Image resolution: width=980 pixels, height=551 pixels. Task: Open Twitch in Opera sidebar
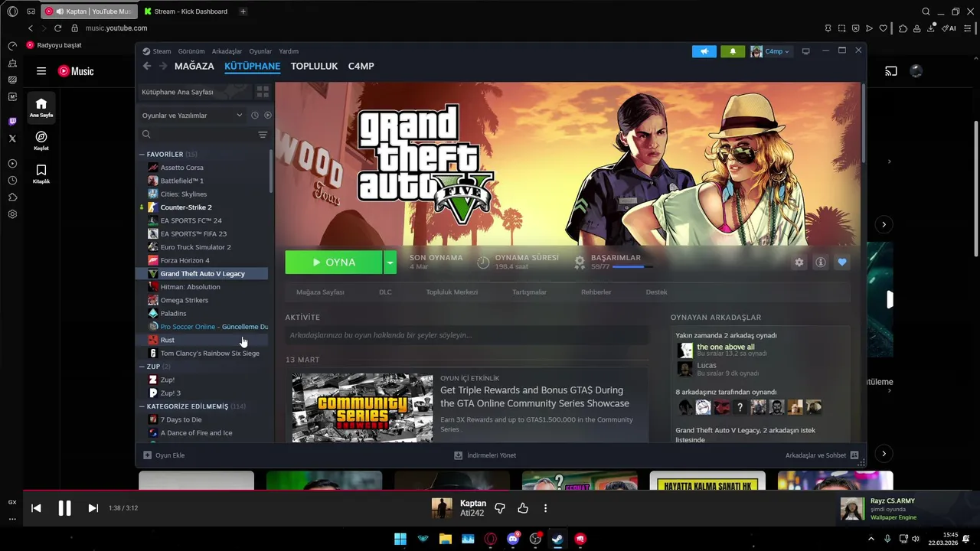pos(12,122)
